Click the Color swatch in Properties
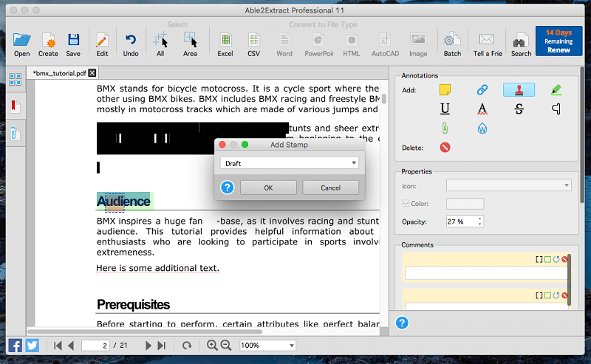The image size is (591, 364). point(465,204)
